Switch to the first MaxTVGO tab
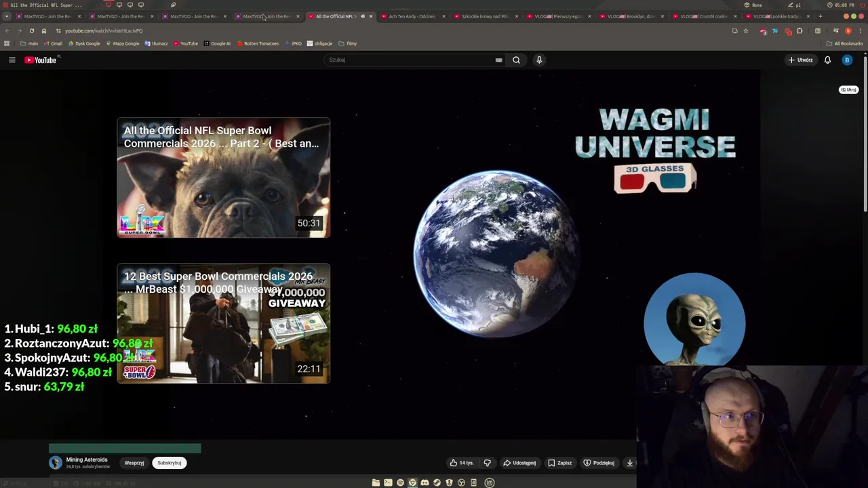868x488 pixels. [x=47, y=16]
